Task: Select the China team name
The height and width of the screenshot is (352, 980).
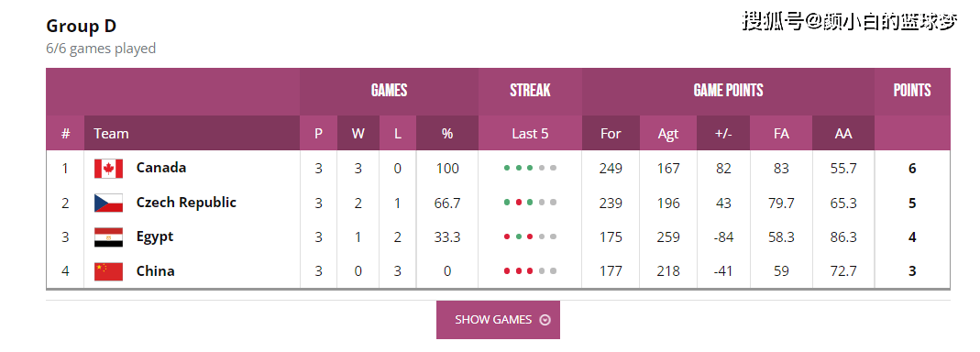Action: [156, 271]
